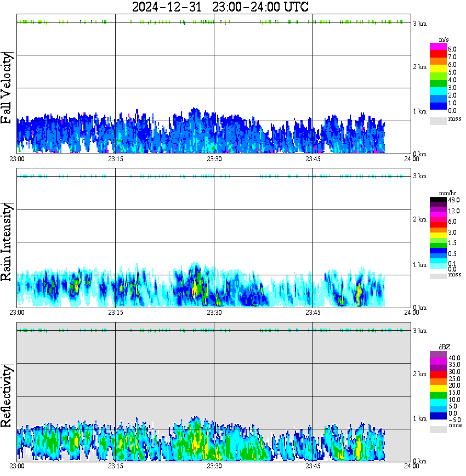Select red swatch in mm/hr legend
Screen dimensions: 466x476
(x=438, y=225)
